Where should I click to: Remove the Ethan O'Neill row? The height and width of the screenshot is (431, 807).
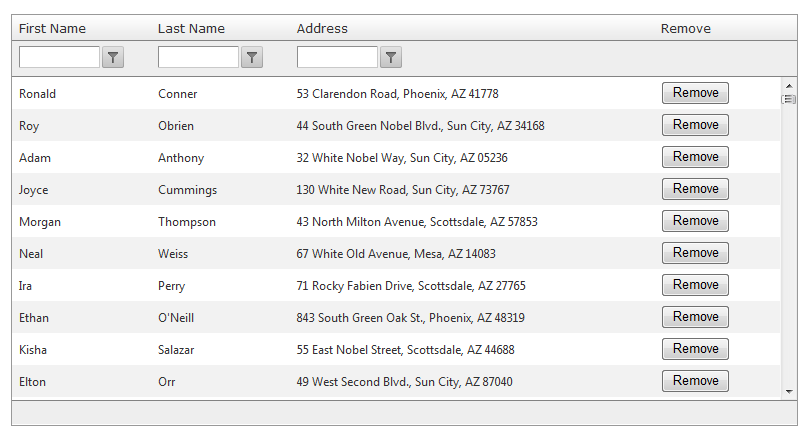click(x=695, y=317)
